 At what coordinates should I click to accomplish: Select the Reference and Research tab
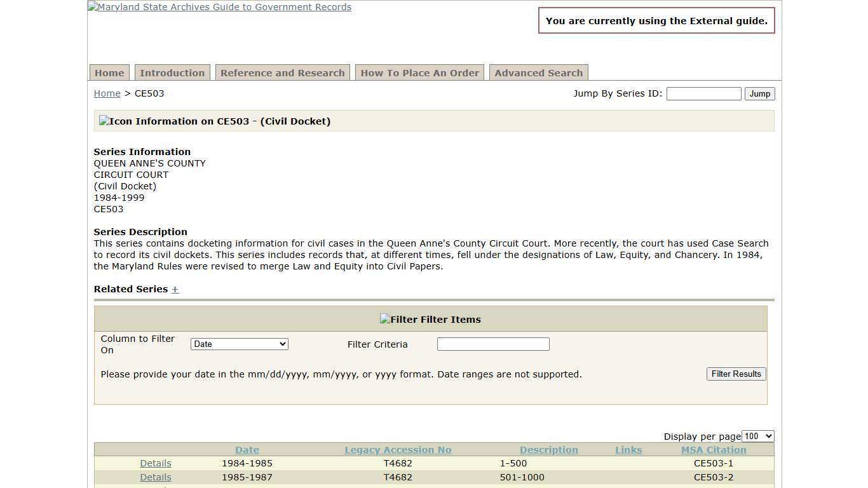coord(282,72)
